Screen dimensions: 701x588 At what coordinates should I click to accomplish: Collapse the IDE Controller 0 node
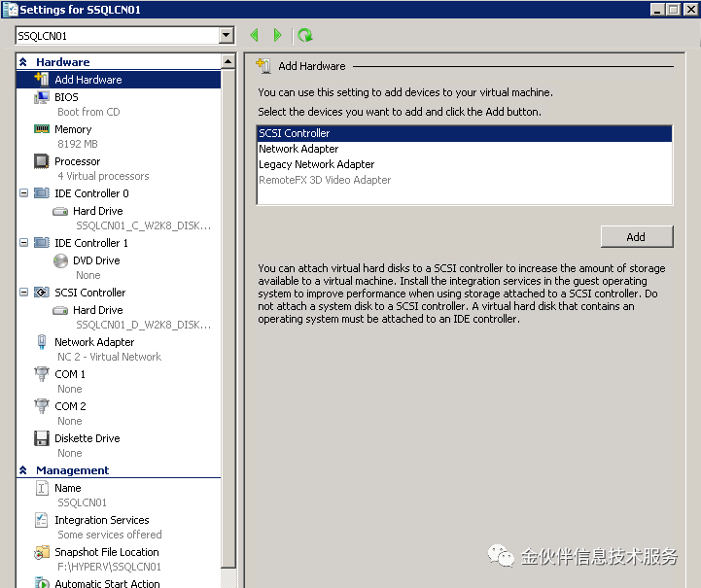[23, 193]
